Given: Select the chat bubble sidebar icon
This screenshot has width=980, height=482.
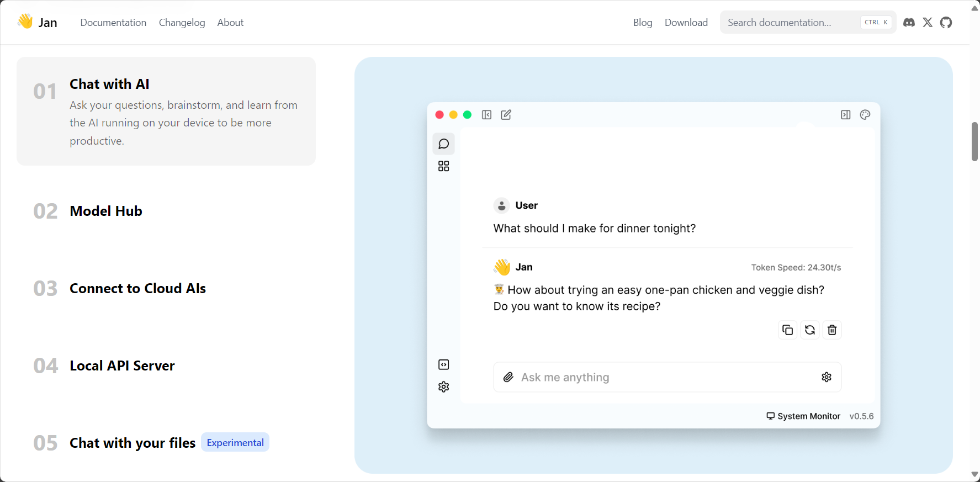Looking at the screenshot, I should tap(443, 144).
